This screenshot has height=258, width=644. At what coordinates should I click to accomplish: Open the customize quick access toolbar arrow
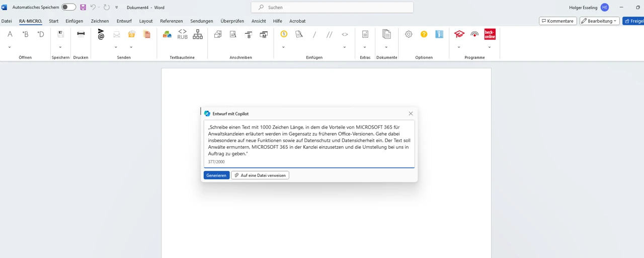point(117,8)
